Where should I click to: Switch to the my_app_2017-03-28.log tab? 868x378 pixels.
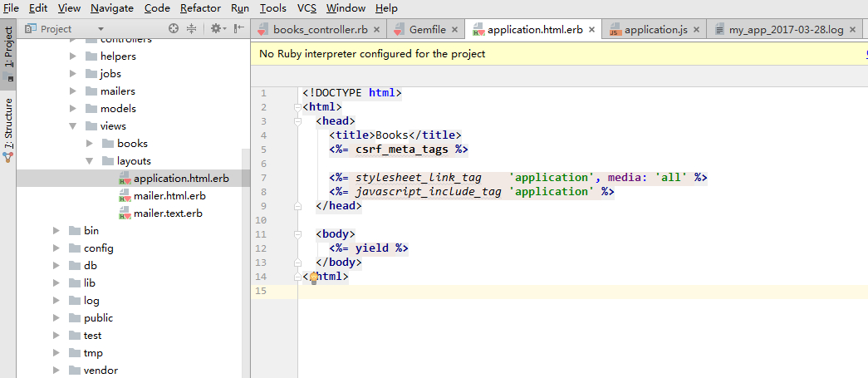tap(786, 30)
